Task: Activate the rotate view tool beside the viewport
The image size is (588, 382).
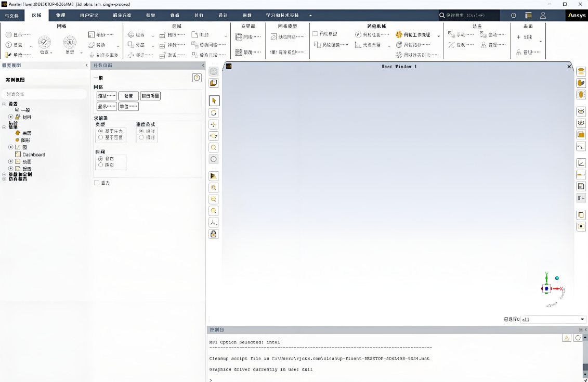Action: click(214, 113)
